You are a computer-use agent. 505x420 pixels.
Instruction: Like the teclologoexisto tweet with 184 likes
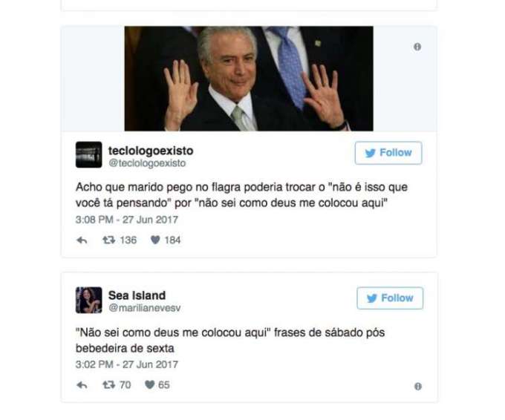point(155,240)
